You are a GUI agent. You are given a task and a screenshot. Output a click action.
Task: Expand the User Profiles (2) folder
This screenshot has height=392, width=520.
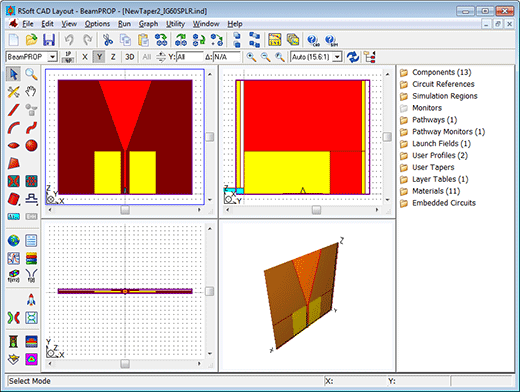pyautogui.click(x=434, y=155)
